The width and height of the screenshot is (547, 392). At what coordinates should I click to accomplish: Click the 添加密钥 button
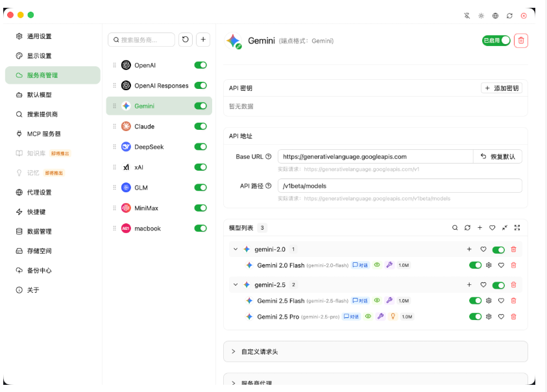[502, 88]
